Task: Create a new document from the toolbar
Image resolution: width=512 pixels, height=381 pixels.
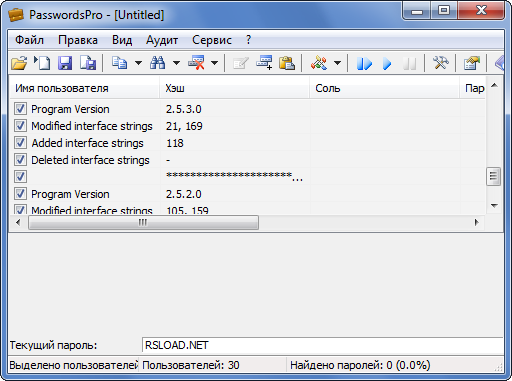Action: (42, 63)
